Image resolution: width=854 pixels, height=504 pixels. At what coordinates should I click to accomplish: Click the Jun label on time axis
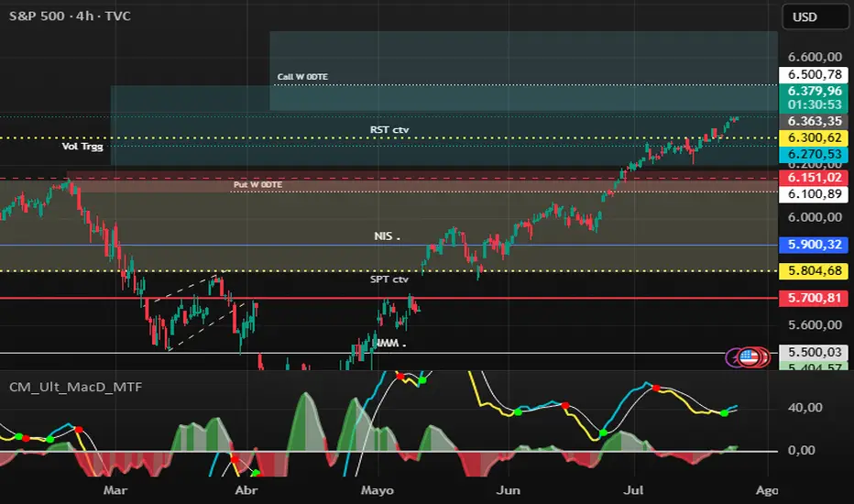click(508, 490)
